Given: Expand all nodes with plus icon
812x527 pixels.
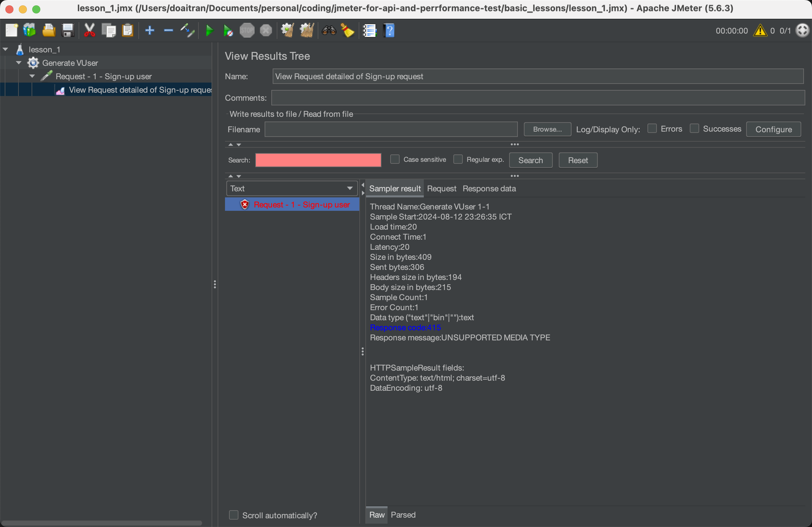Looking at the screenshot, I should 149,30.
